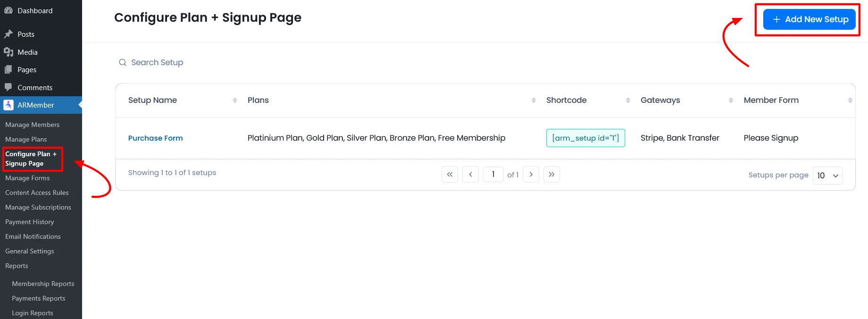Click the Search Setup input field
The height and width of the screenshot is (319, 868).
pos(157,62)
